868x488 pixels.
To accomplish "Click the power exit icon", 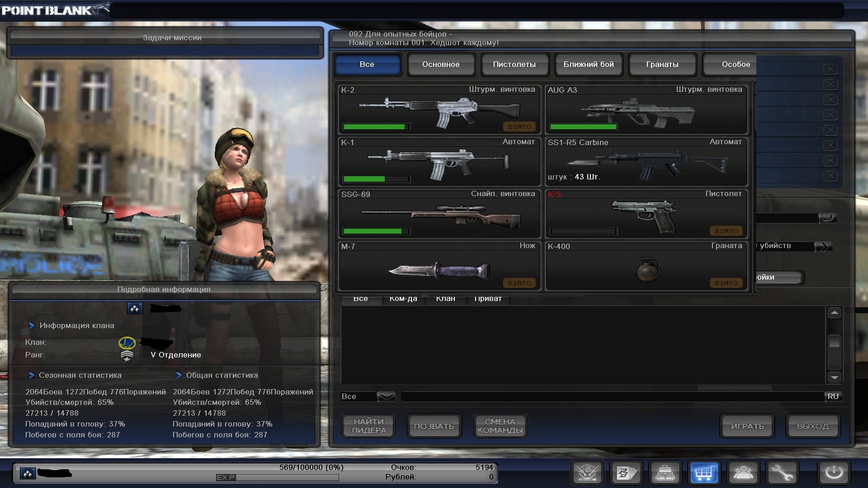I will click(x=834, y=473).
